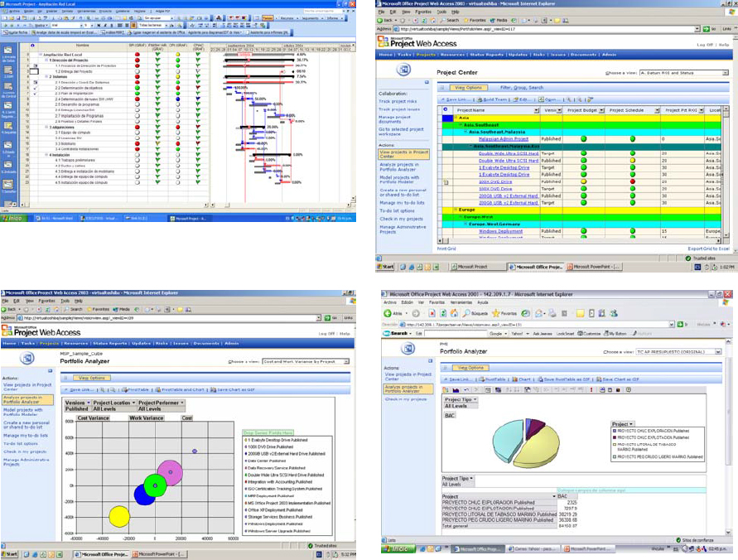738x560 pixels.
Task: Collapse Asia.Southeast row in Project Center grid
Action: [461, 125]
